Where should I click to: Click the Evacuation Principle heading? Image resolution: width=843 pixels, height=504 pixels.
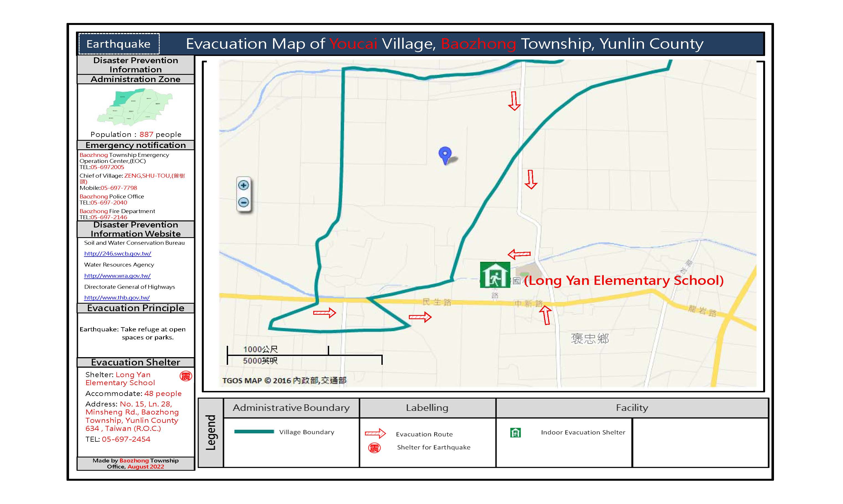click(136, 308)
